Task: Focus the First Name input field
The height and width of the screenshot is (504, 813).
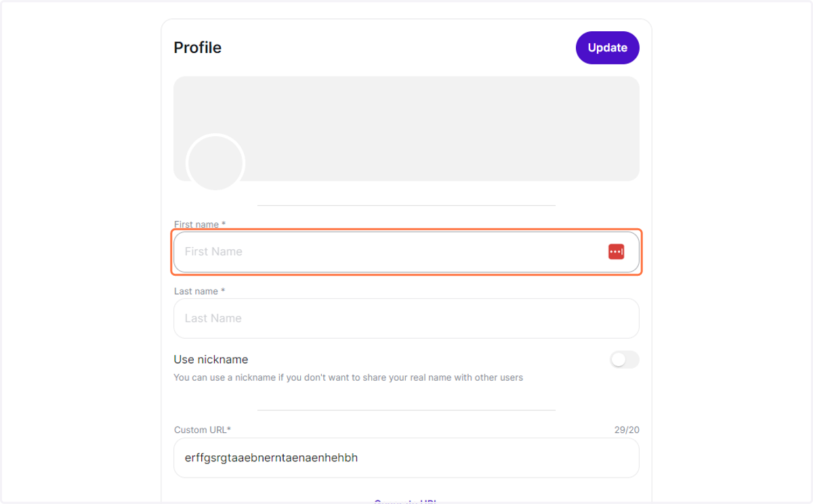Action: (406, 252)
